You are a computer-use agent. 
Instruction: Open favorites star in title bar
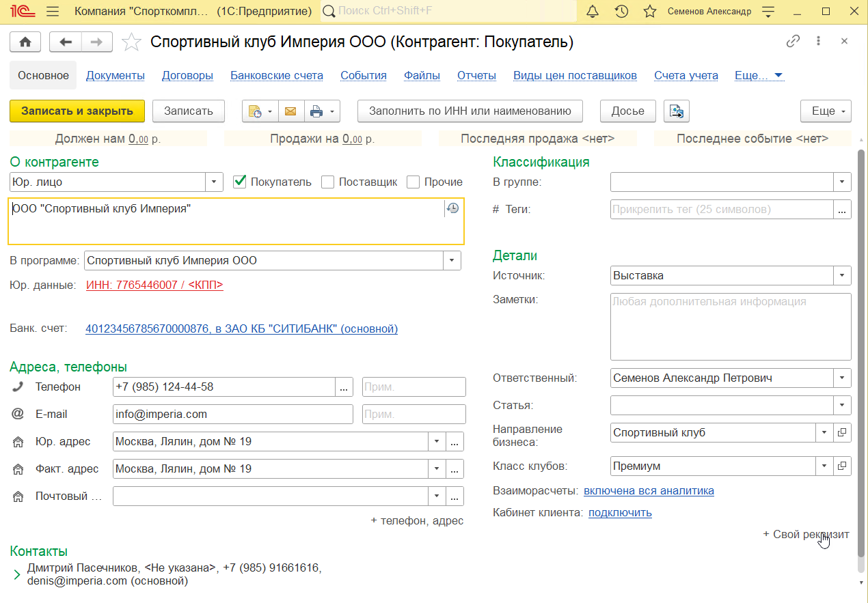pos(650,12)
